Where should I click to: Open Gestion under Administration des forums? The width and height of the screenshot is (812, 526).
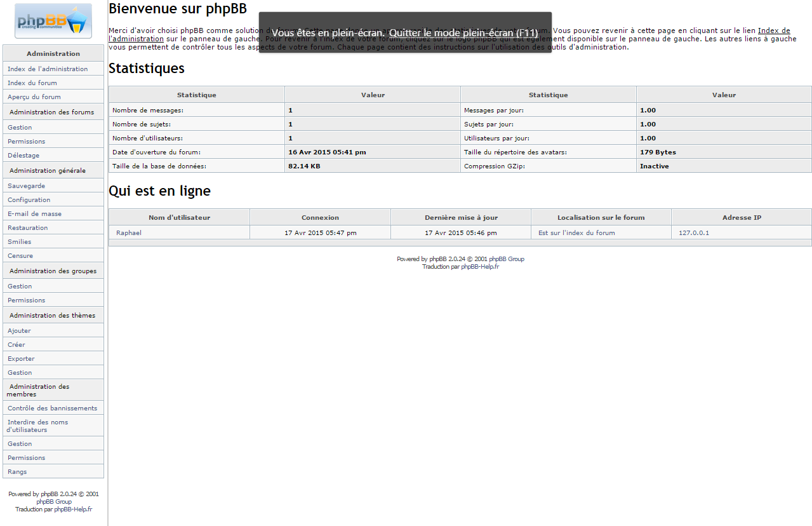(18, 127)
